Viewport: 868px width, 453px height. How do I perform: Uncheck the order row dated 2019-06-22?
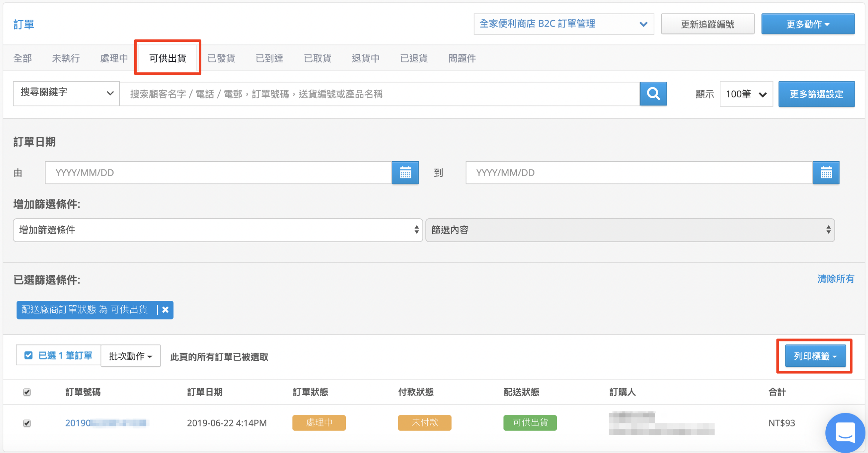click(27, 423)
